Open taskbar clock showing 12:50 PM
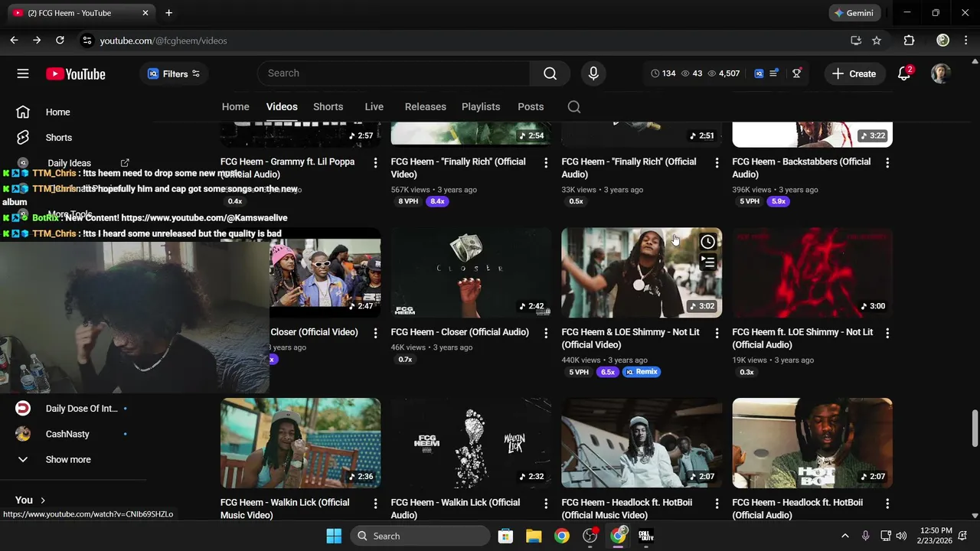Screen dimensions: 980x551 tap(936, 536)
